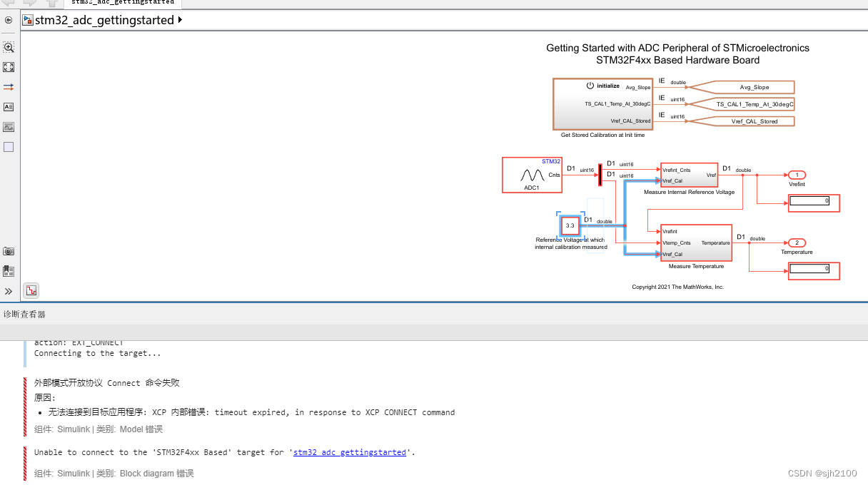The image size is (868, 485).
Task: Click the Hide/Show Explorer Bar arrow icon
Action: pos(9,20)
